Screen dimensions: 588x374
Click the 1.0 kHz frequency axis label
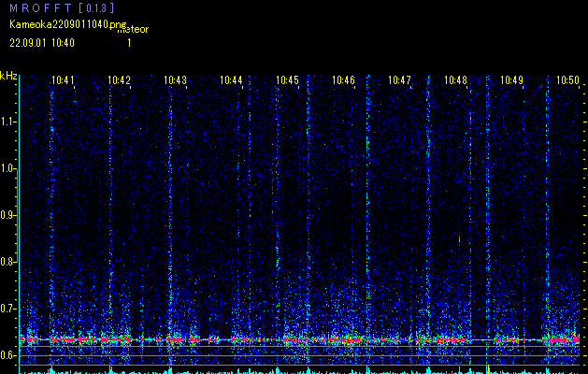(8, 169)
